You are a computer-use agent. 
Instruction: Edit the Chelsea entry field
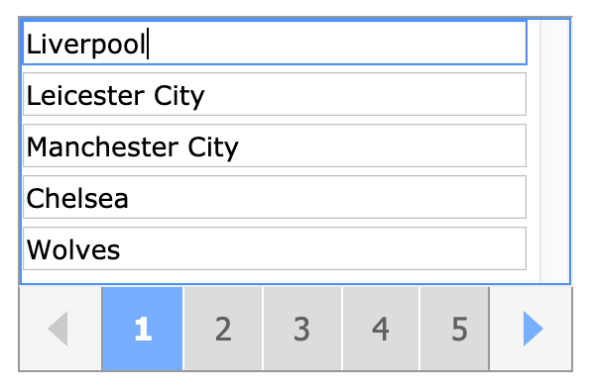(275, 197)
